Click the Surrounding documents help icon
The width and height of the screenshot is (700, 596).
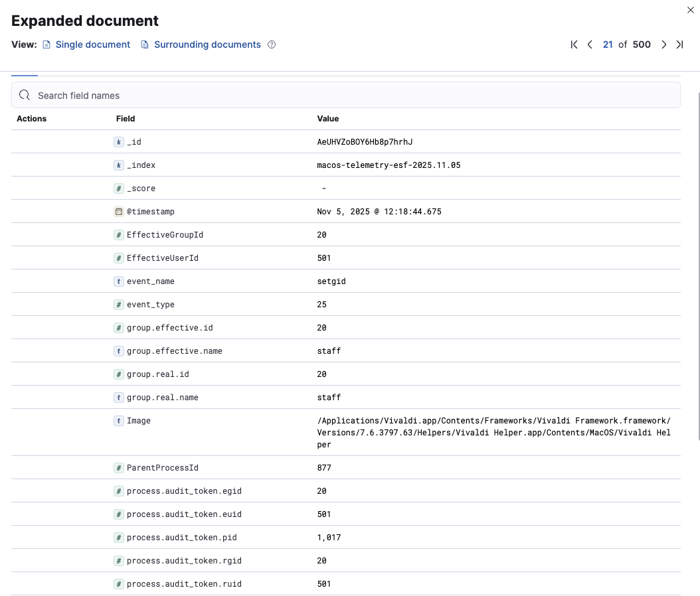coord(272,44)
